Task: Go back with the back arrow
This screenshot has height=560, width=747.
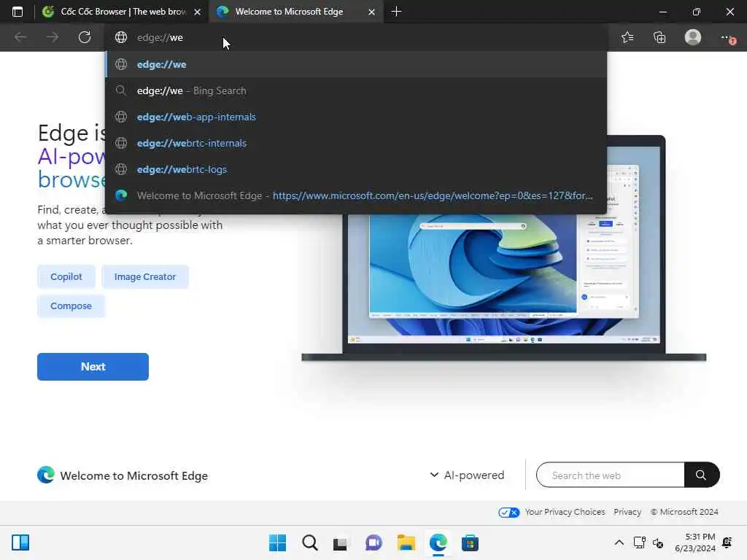Action: 20,37
